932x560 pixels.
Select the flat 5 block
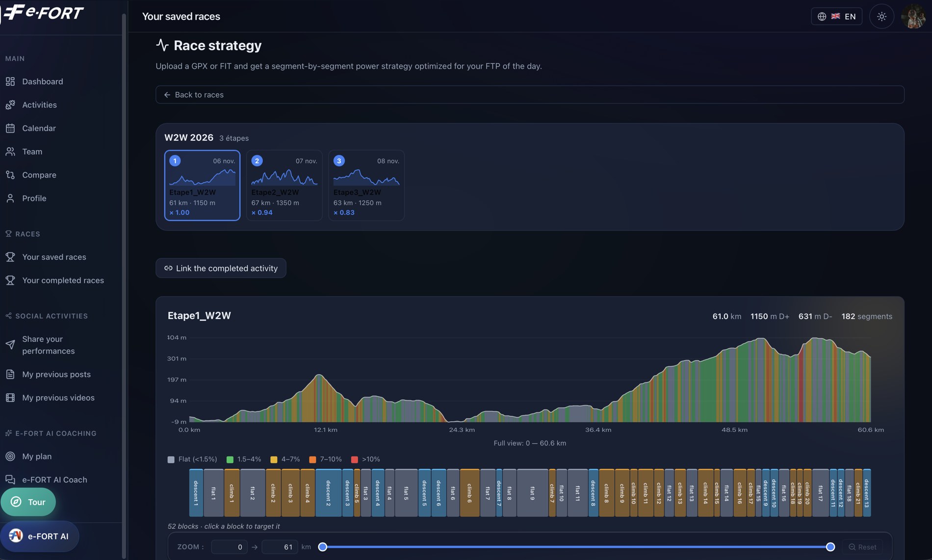click(406, 493)
